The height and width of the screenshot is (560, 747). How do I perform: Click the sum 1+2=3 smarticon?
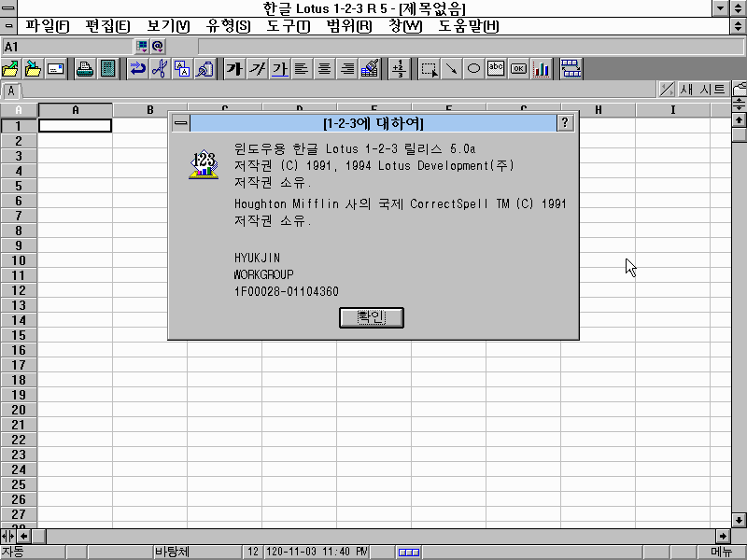click(399, 69)
